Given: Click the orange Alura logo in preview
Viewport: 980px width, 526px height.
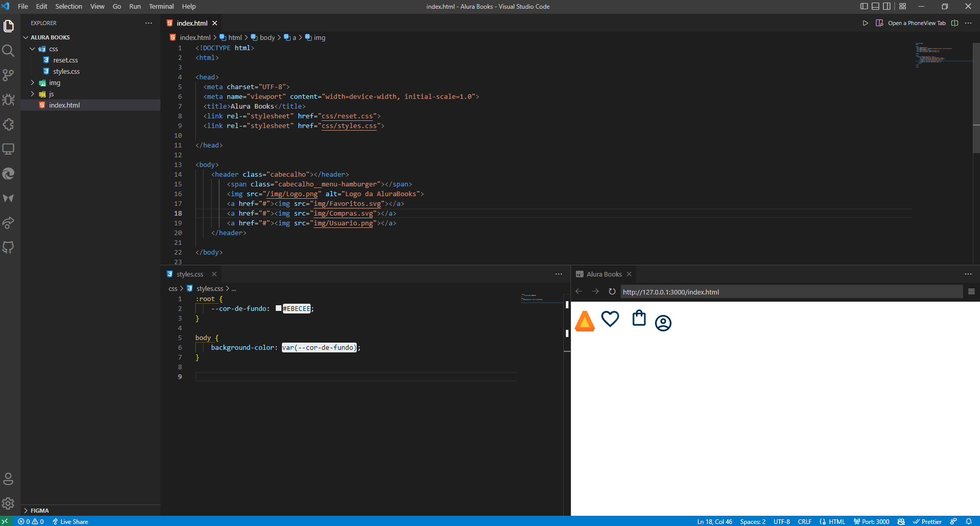Looking at the screenshot, I should pos(585,321).
